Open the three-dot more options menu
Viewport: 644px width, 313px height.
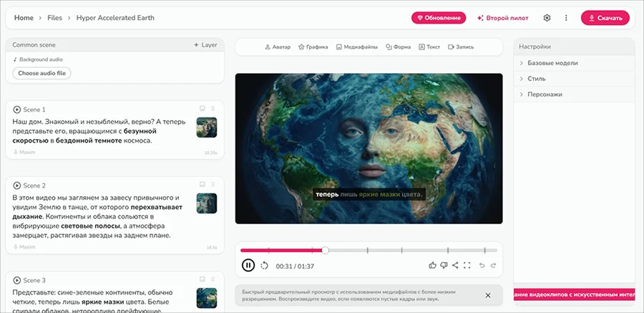566,18
